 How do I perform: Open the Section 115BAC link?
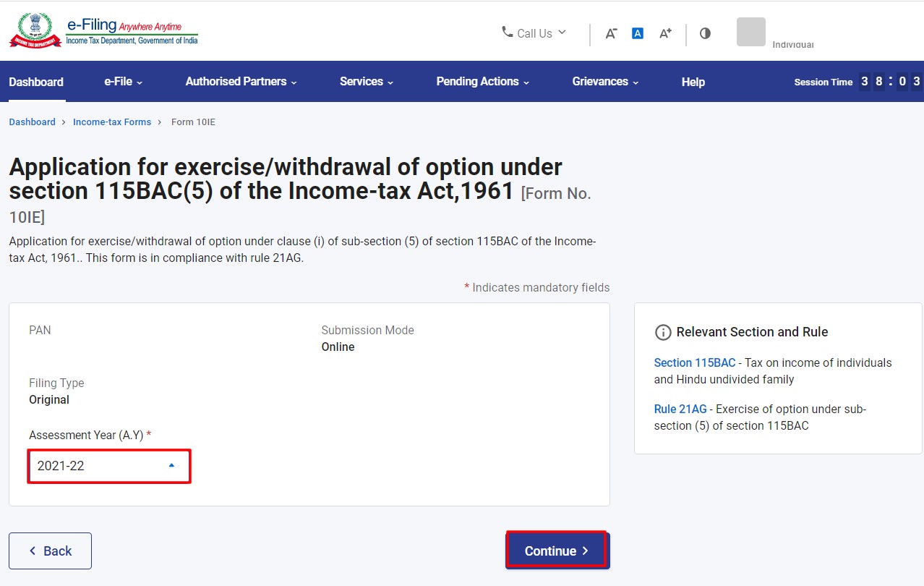click(695, 362)
